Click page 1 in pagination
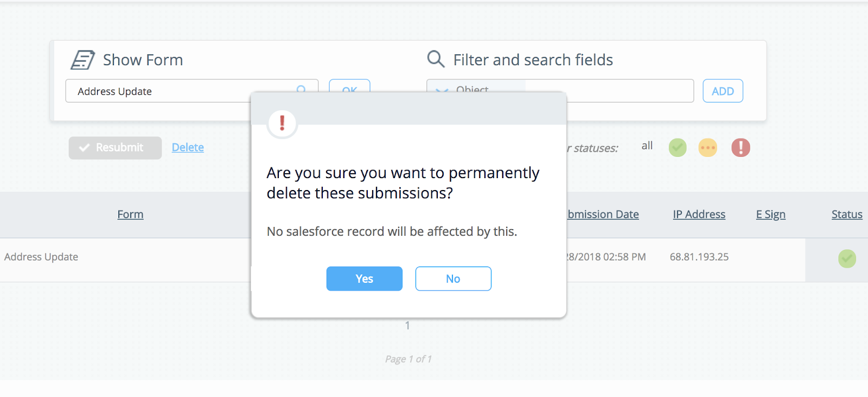This screenshot has height=397, width=868. pos(407,325)
